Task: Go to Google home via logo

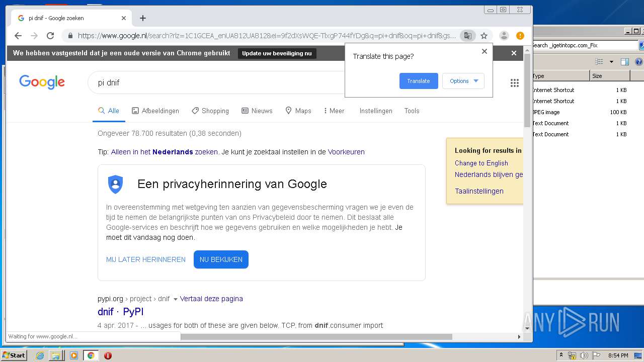Action: 42,82
